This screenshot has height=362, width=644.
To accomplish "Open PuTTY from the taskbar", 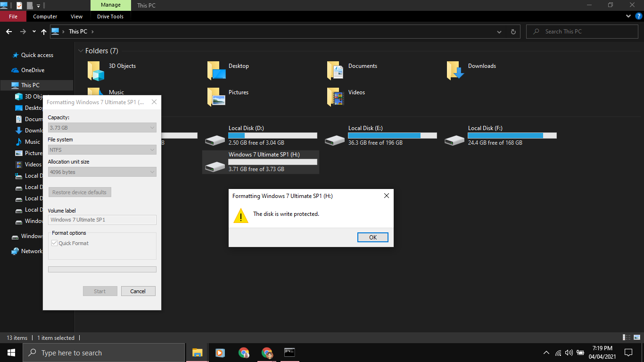I will click(289, 352).
